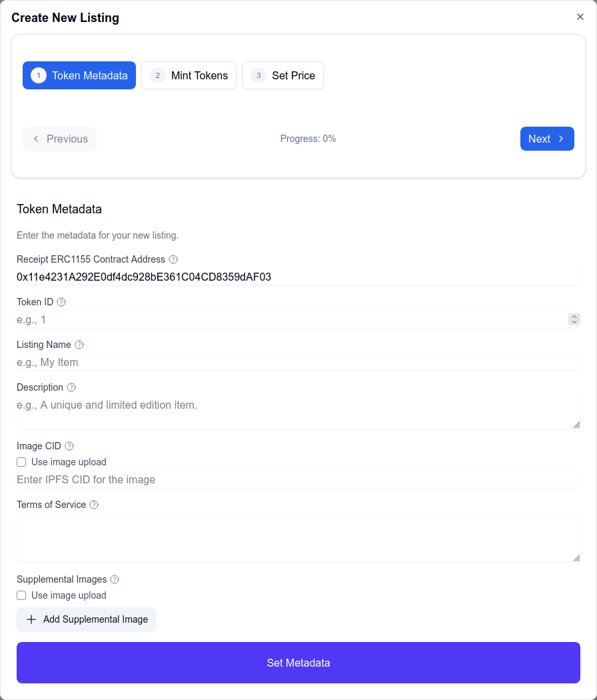Open the help tooltip for Supplemental Images
Screen dimensions: 597x700
114,579
